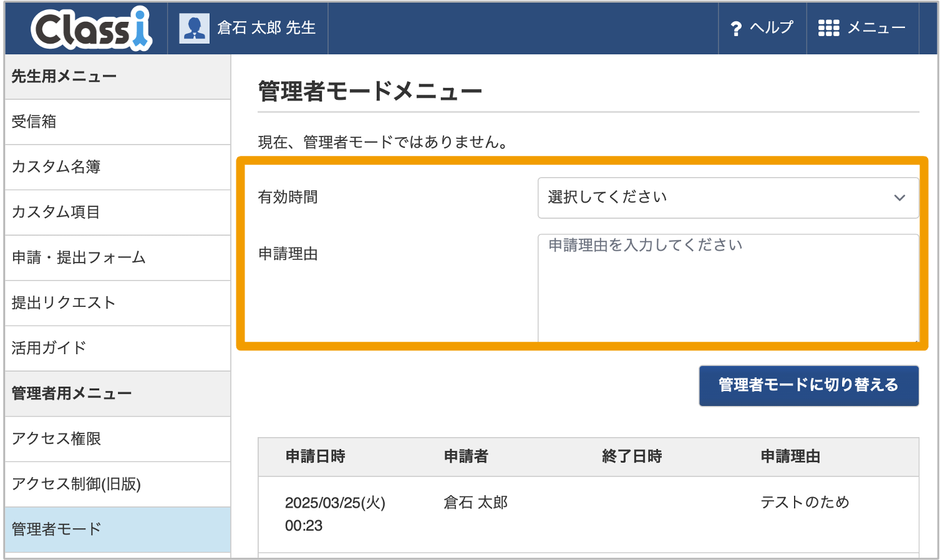940x560 pixels.
Task: Select アクセス制御(旧版) menu item
Action: [118, 484]
